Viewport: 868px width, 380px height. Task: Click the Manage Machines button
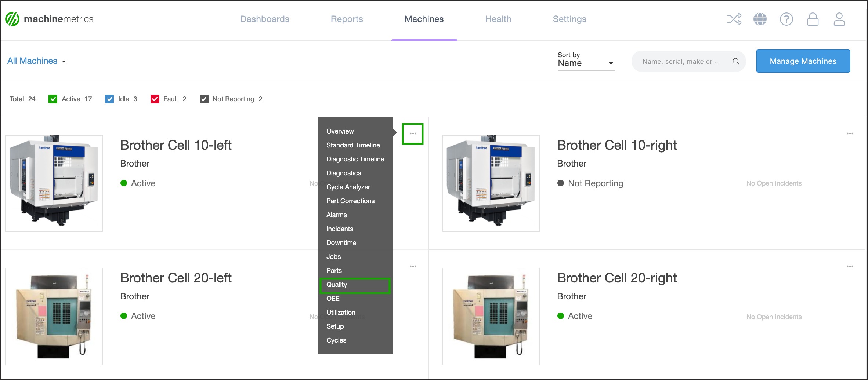803,61
